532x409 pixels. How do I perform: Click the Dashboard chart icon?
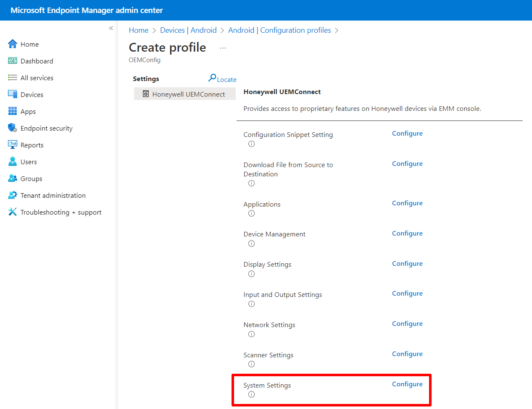pyautogui.click(x=13, y=61)
